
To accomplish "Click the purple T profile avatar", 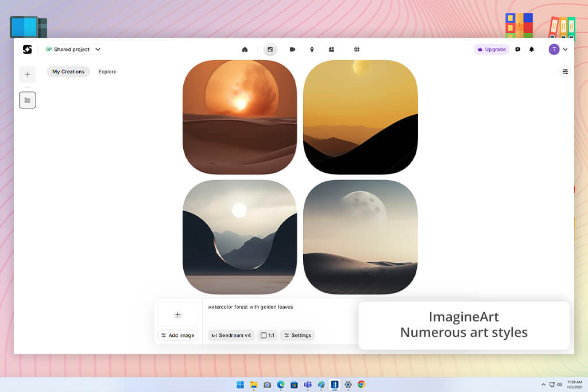I will click(554, 49).
